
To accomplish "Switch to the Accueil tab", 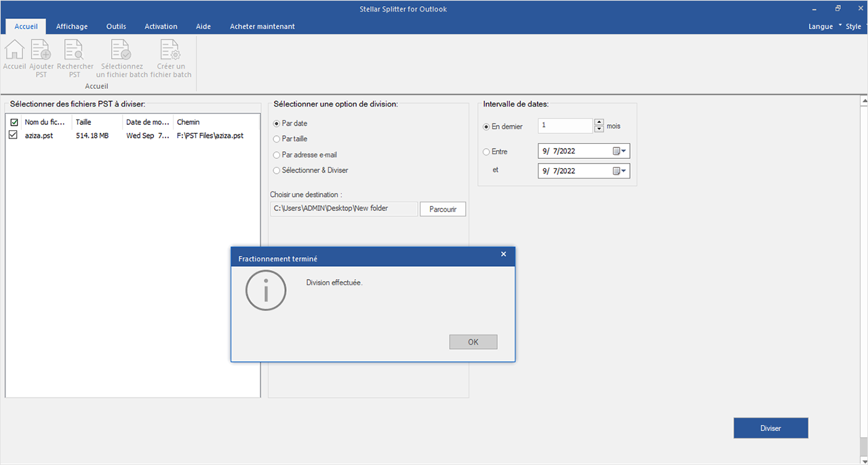I will [26, 26].
